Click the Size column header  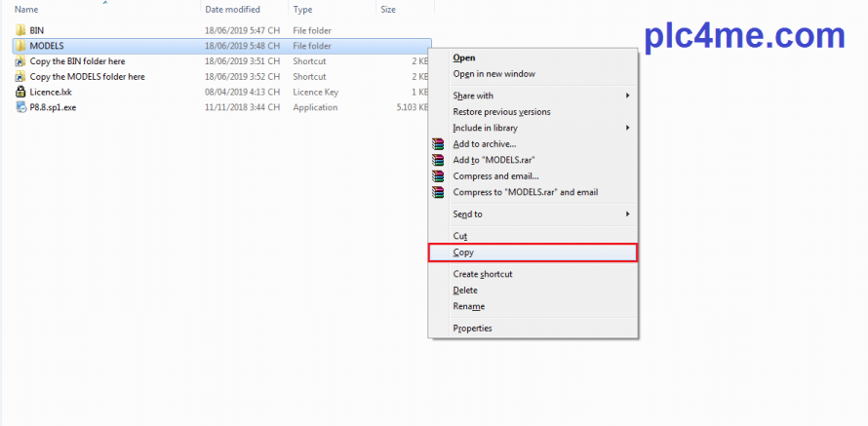388,9
